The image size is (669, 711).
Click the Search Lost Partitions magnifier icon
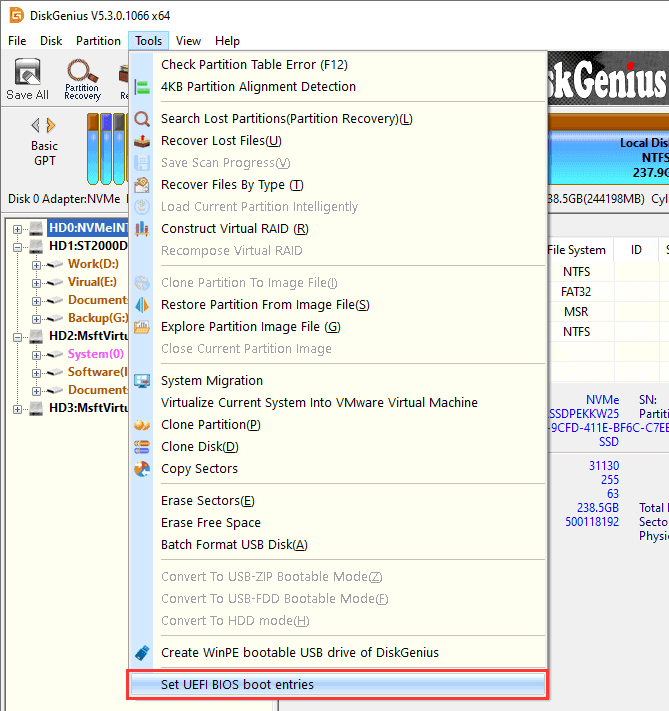[142, 119]
